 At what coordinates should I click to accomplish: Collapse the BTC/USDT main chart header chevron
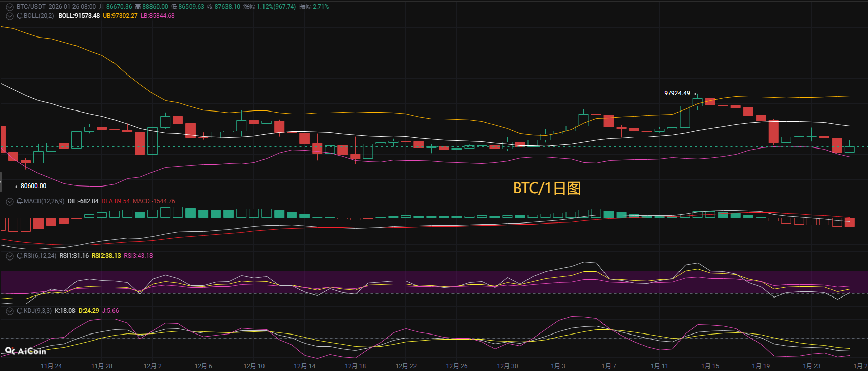pos(9,7)
